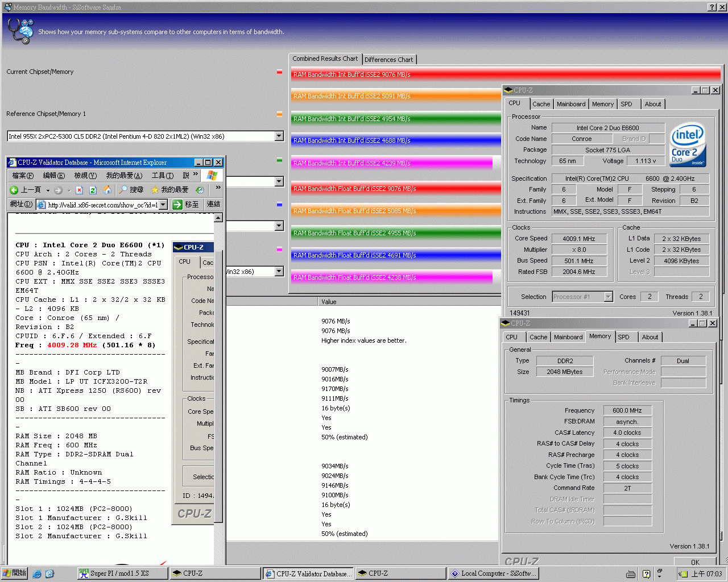The image size is (728, 582).
Task: Click the Intel Core 2 Duo logo
Action: click(688, 145)
